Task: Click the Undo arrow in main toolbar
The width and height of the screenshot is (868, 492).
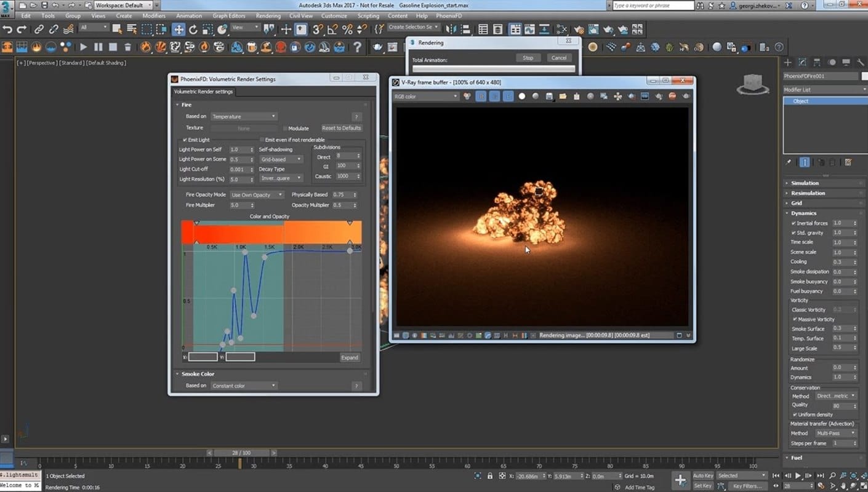Action: (x=7, y=29)
